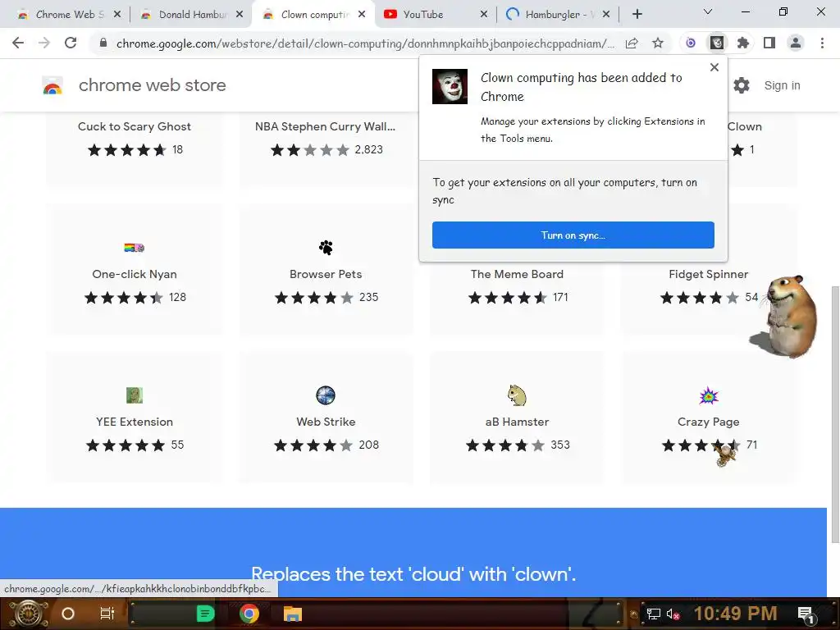Click the Chrome Web Store rainbow logo
Viewport: 840px width, 630px height.
(52, 85)
